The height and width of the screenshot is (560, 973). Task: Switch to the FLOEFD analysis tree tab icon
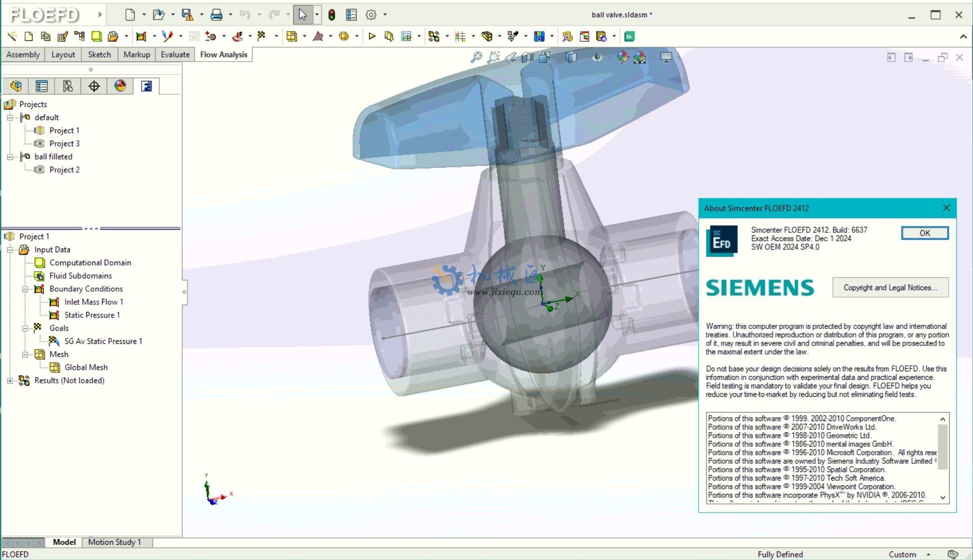pos(147,86)
